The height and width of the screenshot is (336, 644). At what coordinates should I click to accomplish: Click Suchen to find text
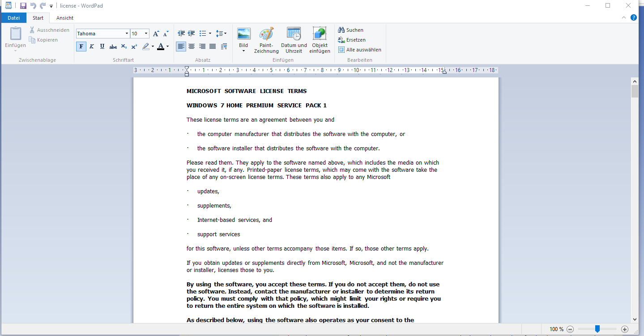tap(351, 30)
